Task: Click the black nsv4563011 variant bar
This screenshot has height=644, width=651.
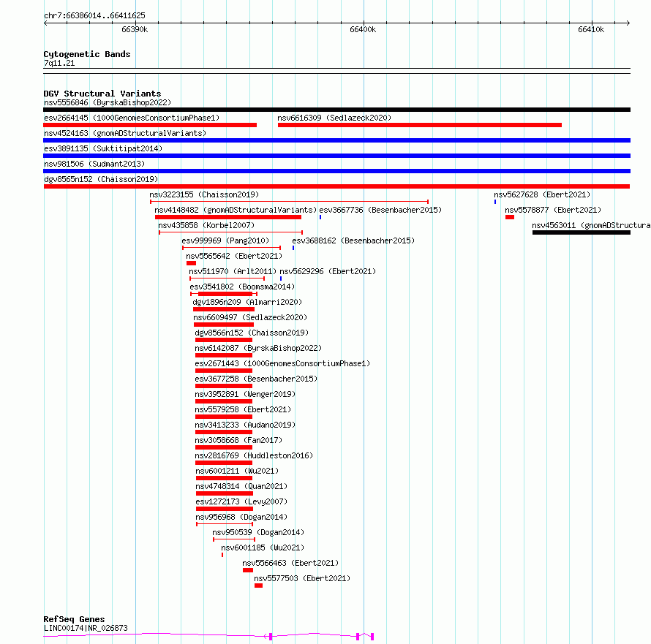Action: pos(582,232)
